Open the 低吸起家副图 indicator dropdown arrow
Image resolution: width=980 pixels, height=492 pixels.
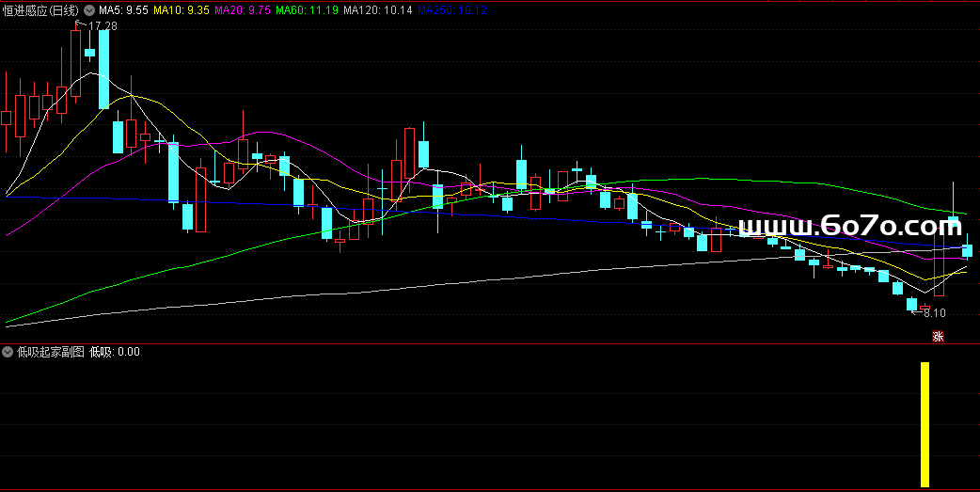point(8,352)
